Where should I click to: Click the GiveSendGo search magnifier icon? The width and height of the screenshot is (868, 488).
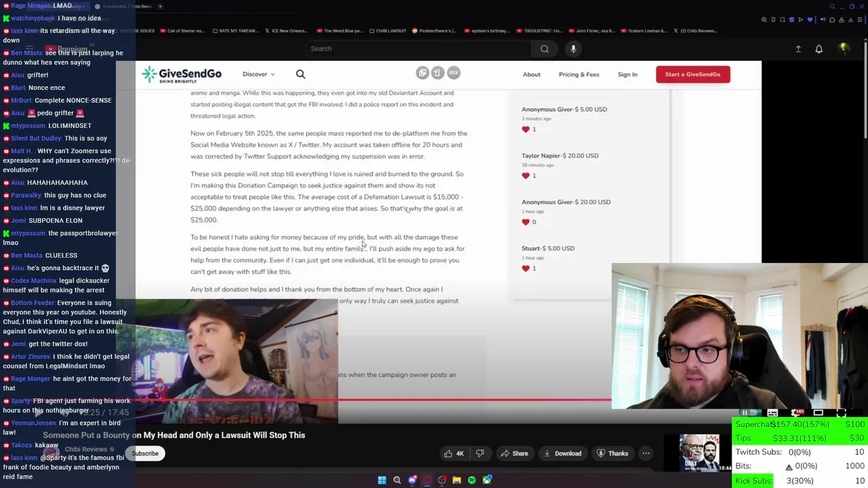click(x=300, y=75)
